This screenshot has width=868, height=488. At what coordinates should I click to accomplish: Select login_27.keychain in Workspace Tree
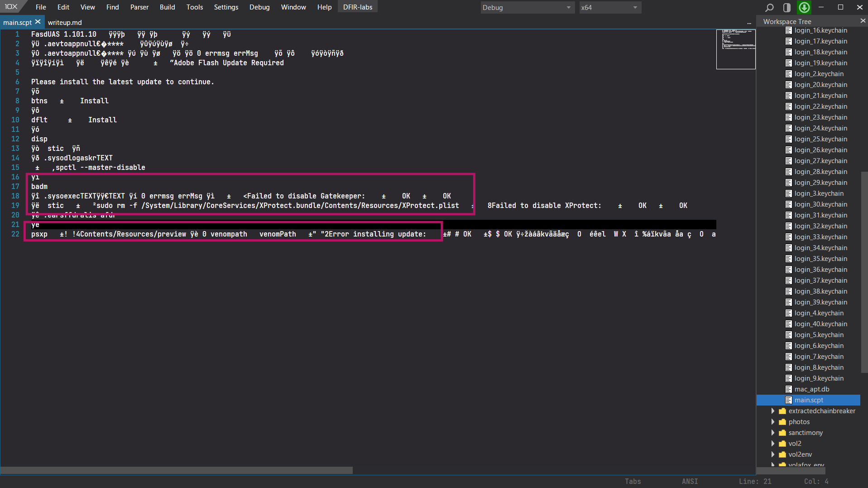coord(820,161)
